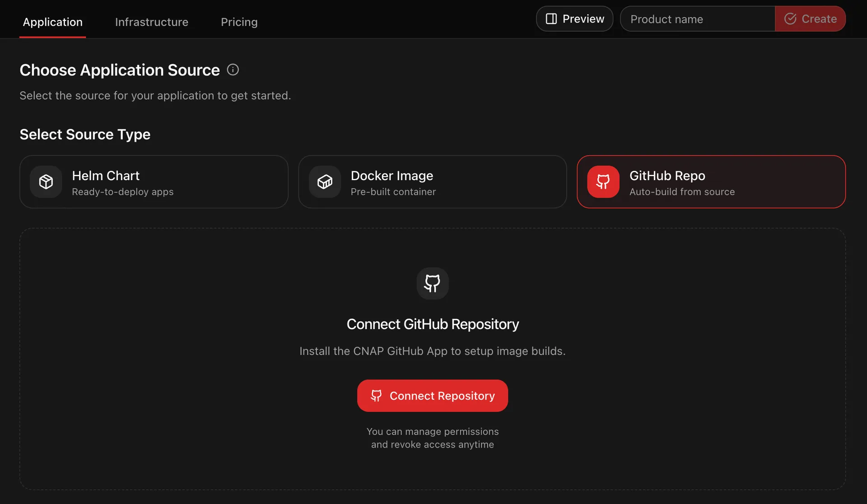Click the info icon beside Choose Application Source
Screen dimensions: 867x504
click(233, 70)
